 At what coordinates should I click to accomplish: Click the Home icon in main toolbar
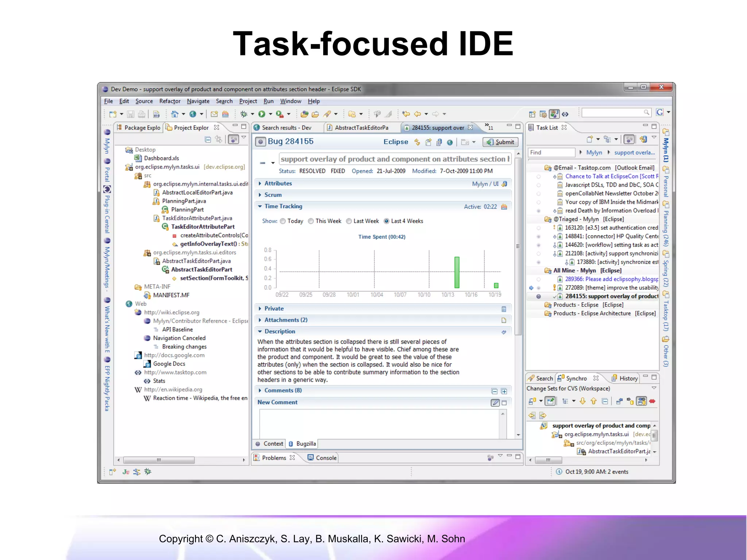pos(175,114)
